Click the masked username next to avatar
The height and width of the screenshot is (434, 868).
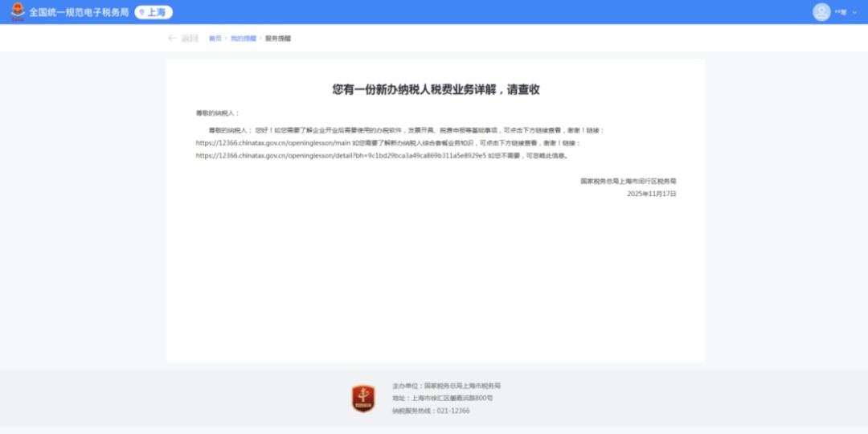click(x=841, y=13)
